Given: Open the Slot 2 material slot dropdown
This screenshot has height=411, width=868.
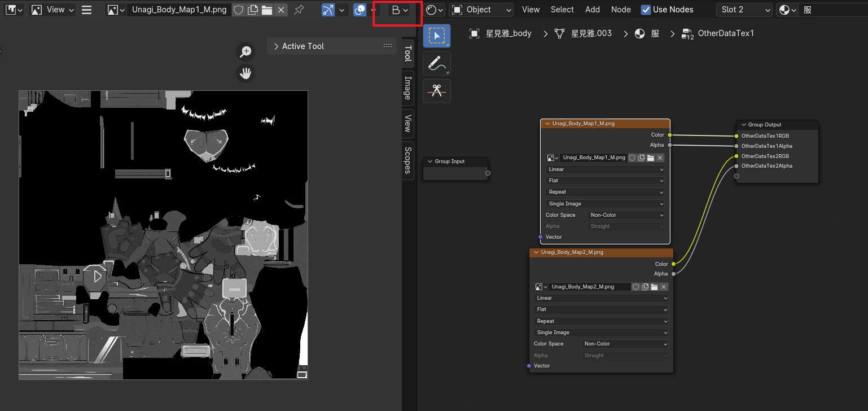Looking at the screenshot, I should [x=744, y=10].
